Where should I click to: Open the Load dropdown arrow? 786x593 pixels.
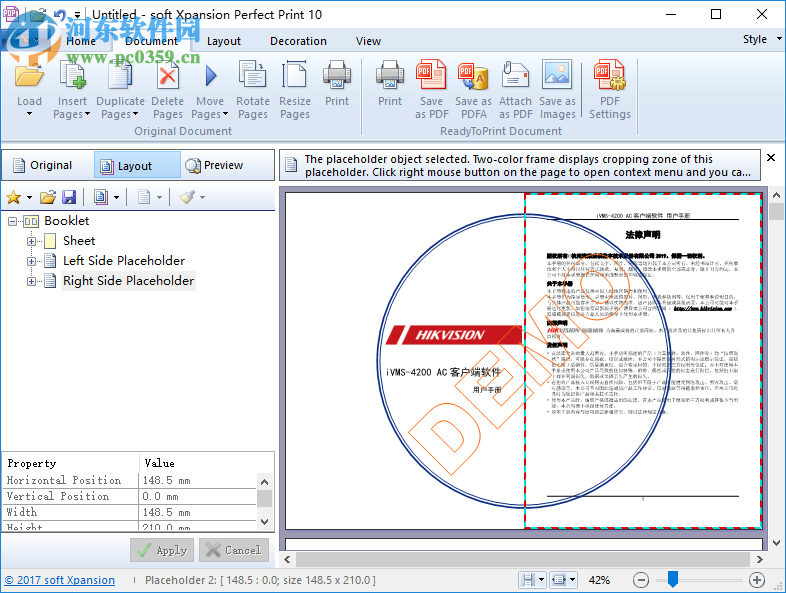click(x=29, y=114)
